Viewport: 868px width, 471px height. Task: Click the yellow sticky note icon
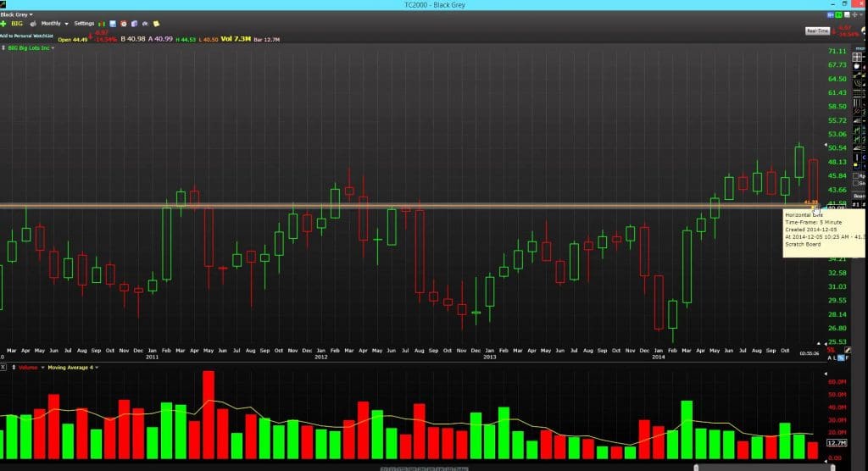(156, 24)
